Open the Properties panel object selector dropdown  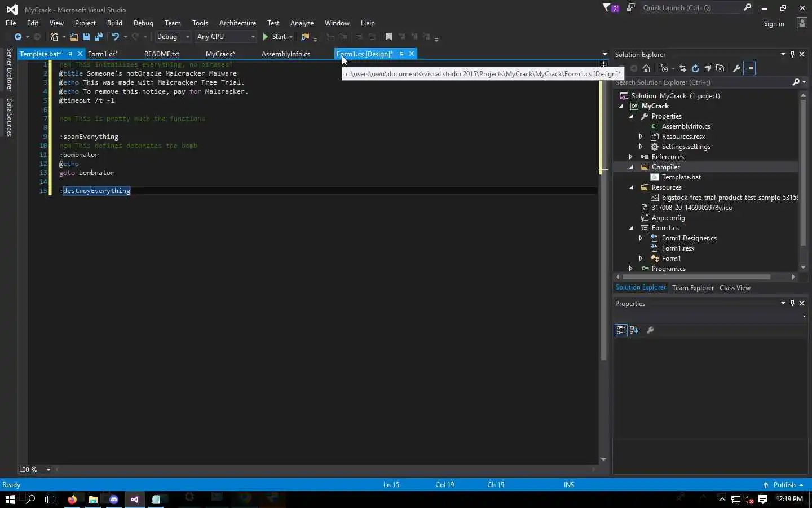(804, 317)
